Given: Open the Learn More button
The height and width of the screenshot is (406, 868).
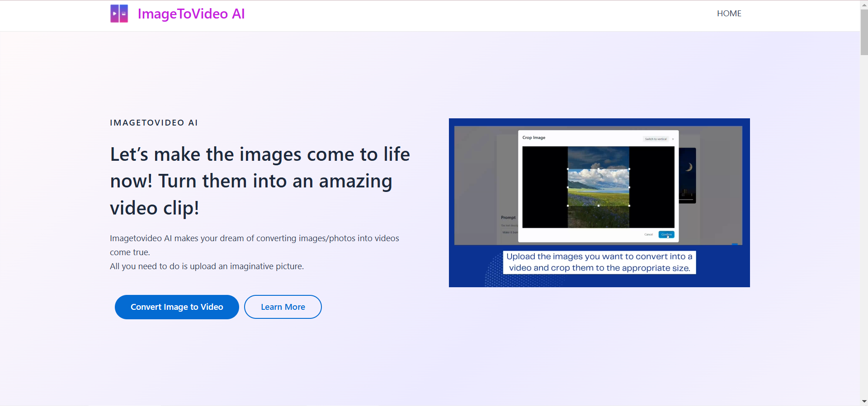Looking at the screenshot, I should [283, 307].
